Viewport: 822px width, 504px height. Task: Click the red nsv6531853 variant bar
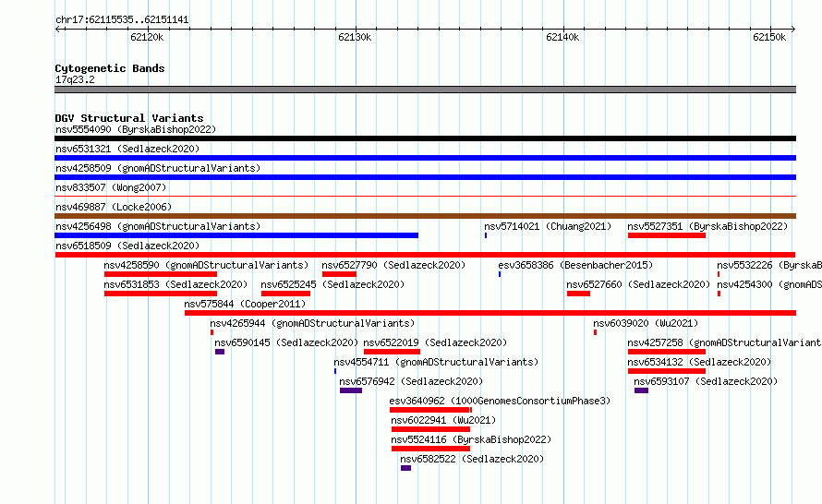pyautogui.click(x=161, y=294)
